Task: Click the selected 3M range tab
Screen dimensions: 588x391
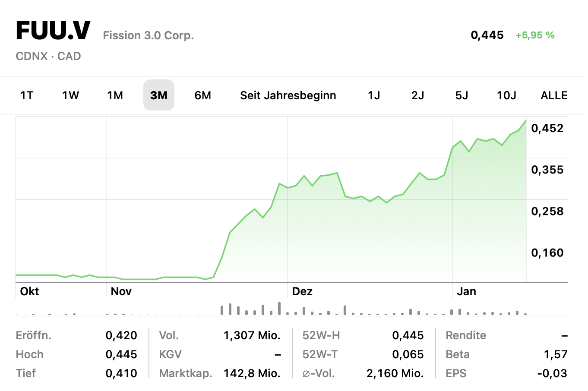Action: tap(159, 95)
